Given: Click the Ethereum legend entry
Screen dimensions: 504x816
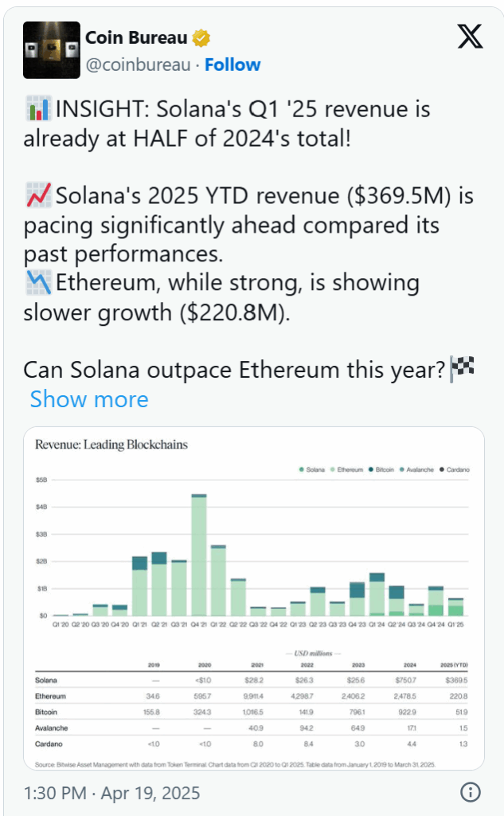Looking at the screenshot, I should [x=349, y=470].
